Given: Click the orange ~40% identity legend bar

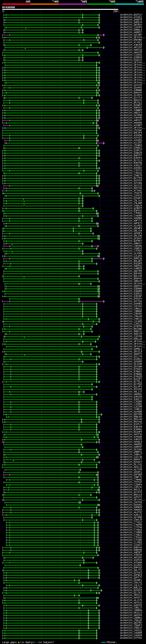Looking at the screenshot, I should coord(45,4).
